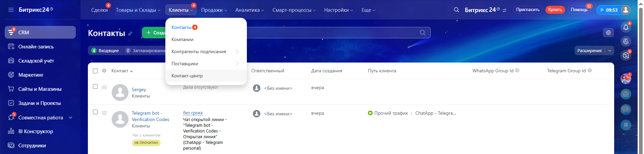Open the Расширения dropdown arrow
Image resolution: width=644 pixels, height=154 pixels.
click(x=609, y=51)
